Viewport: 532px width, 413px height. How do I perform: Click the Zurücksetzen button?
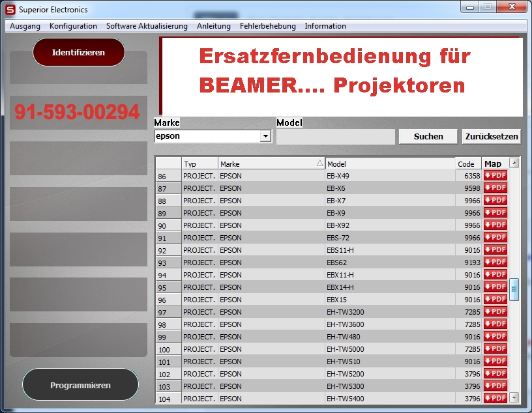click(492, 137)
